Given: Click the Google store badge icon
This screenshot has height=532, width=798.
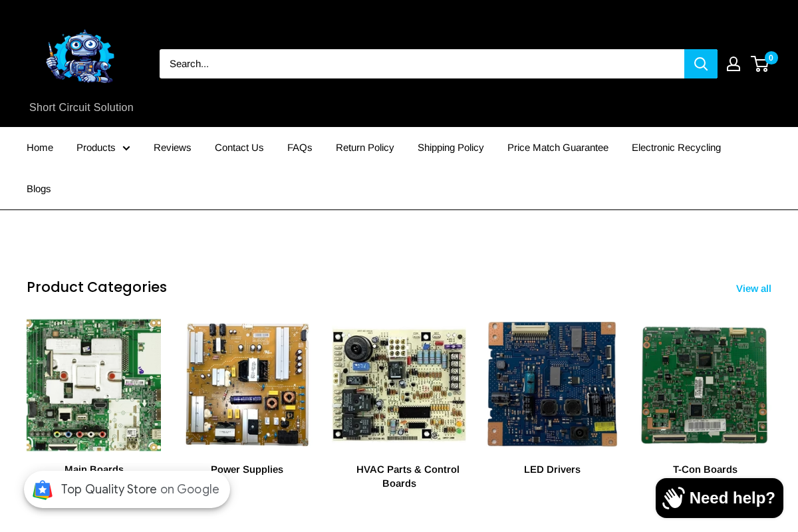Looking at the screenshot, I should pyautogui.click(x=43, y=489).
